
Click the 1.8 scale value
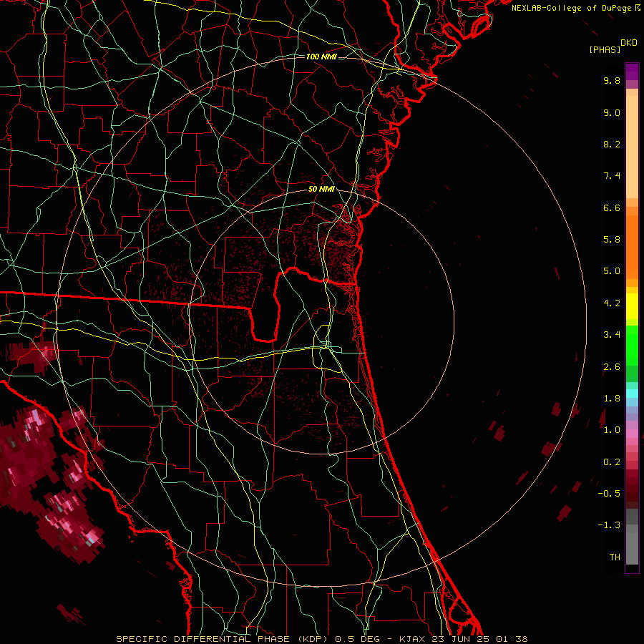coord(612,399)
